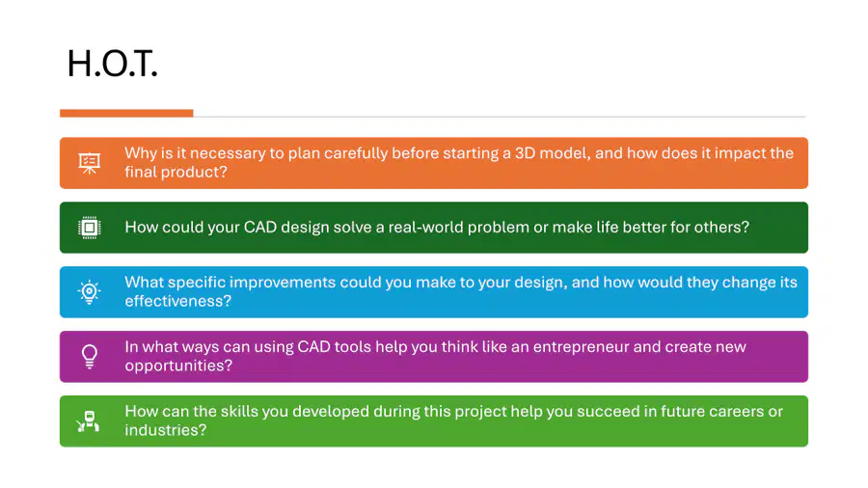Select the H.O.T. slide title
Screen dimensions: 868x488
click(x=113, y=64)
